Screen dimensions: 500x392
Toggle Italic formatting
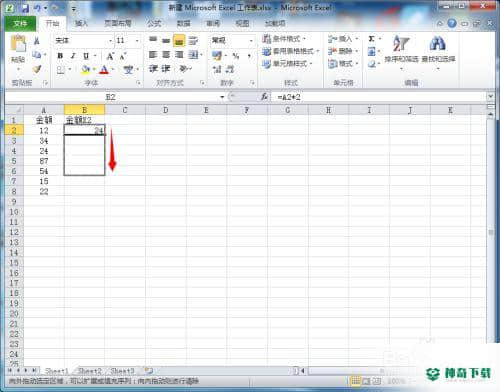(x=73, y=56)
